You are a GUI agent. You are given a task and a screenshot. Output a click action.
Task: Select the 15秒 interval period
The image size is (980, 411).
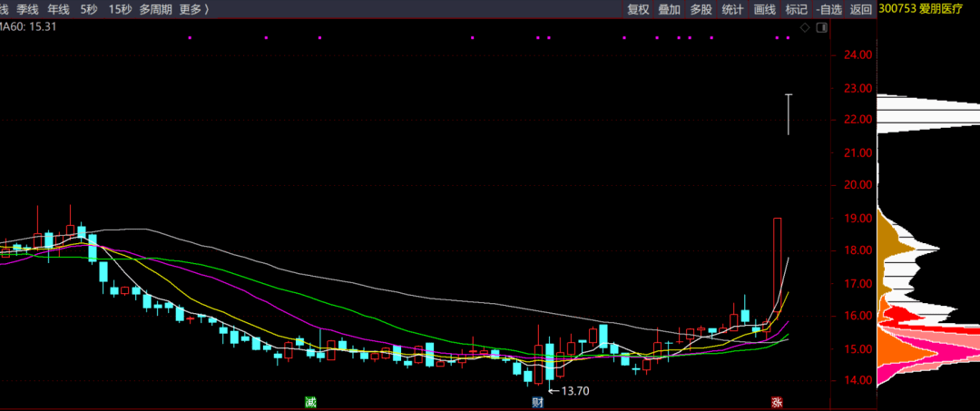[x=119, y=9]
